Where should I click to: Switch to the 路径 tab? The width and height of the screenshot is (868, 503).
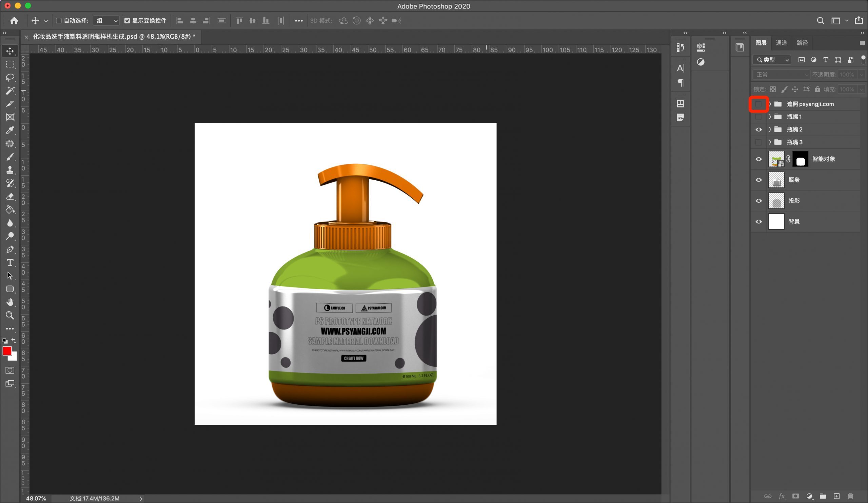point(802,43)
